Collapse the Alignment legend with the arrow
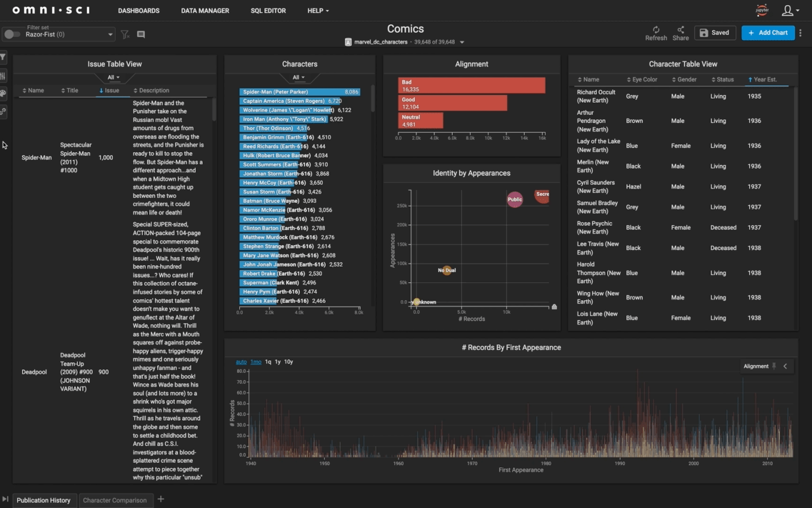812x508 pixels. click(785, 366)
